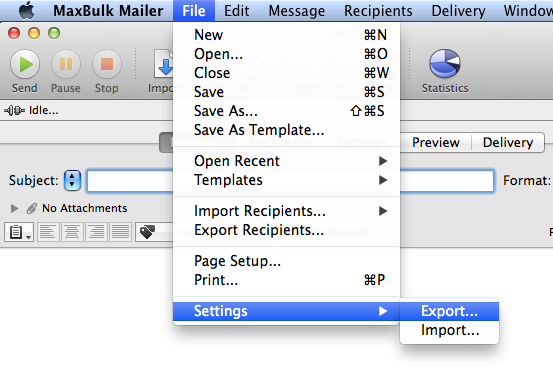Click the Import toolbar icon
553x377 pixels.
click(164, 64)
